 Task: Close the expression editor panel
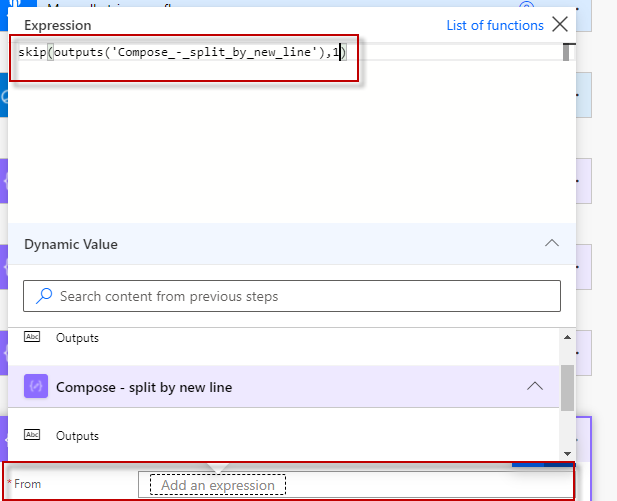pyautogui.click(x=560, y=25)
